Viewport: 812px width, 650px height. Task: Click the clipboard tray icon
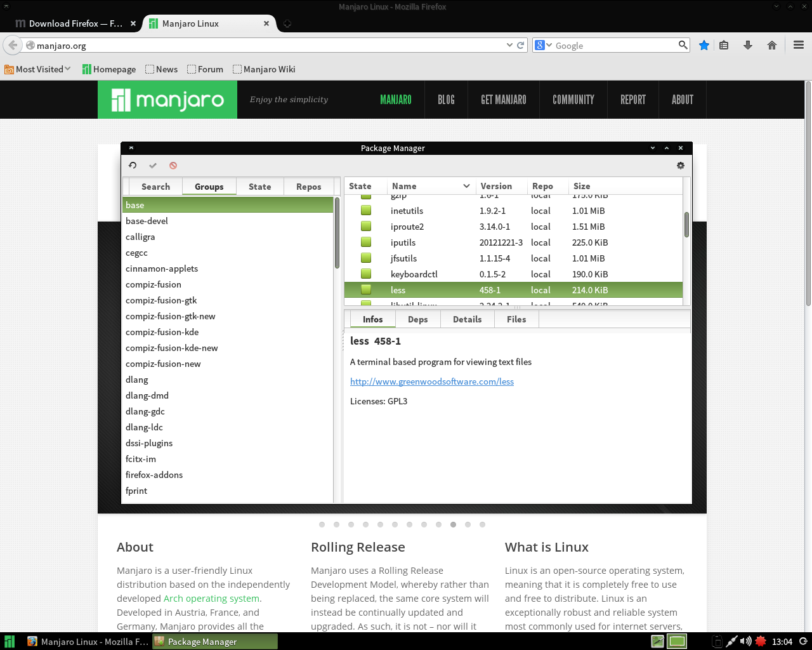pos(717,642)
